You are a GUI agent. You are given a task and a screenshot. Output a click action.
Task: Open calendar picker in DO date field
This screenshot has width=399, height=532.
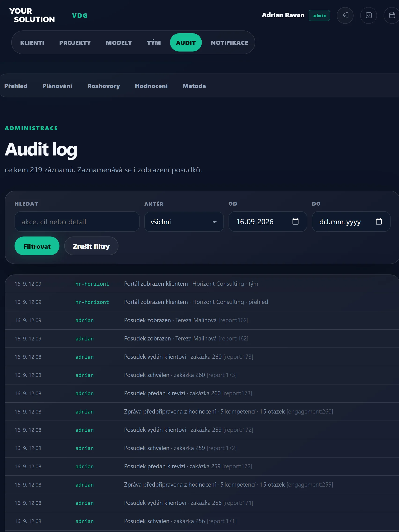click(379, 221)
